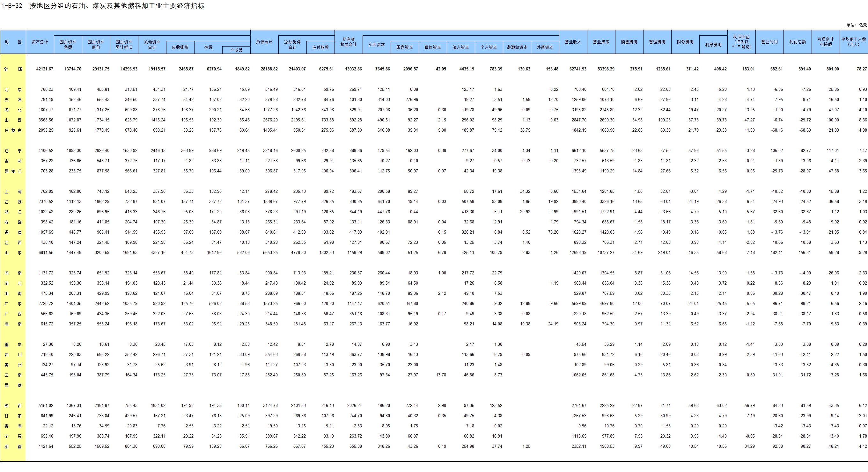Select Shandong revenue cell 12688.19
This screenshot has height=472, width=868.
click(x=578, y=253)
